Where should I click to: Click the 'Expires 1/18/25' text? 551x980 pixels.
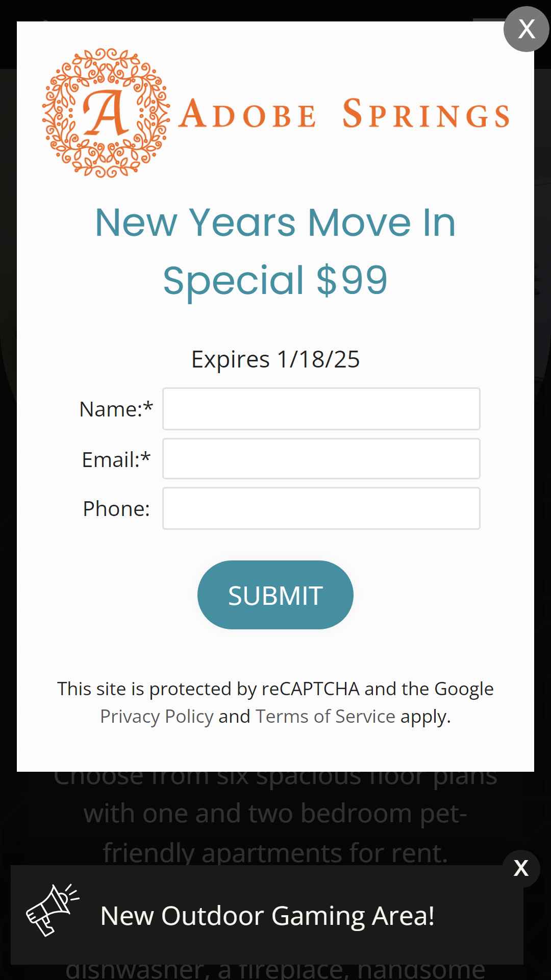click(x=275, y=359)
